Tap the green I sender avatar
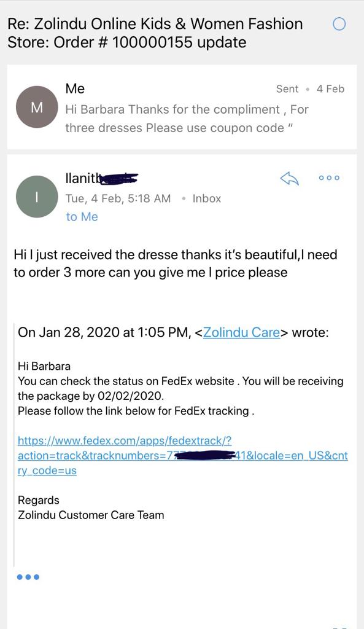 (x=37, y=197)
